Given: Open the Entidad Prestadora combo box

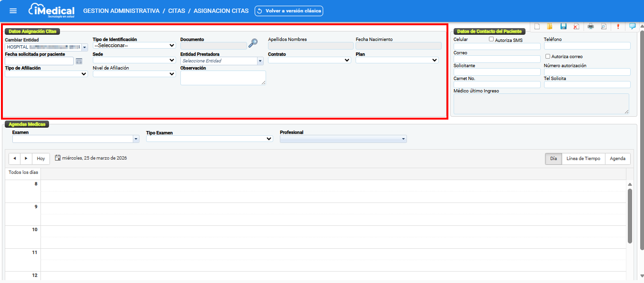Looking at the screenshot, I should (221, 61).
